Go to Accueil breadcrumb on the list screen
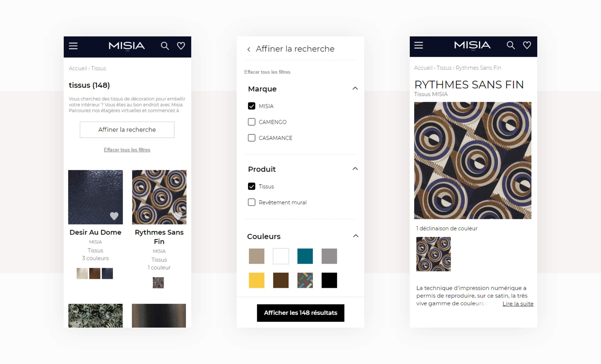This screenshot has width=601, height=364. (x=78, y=68)
